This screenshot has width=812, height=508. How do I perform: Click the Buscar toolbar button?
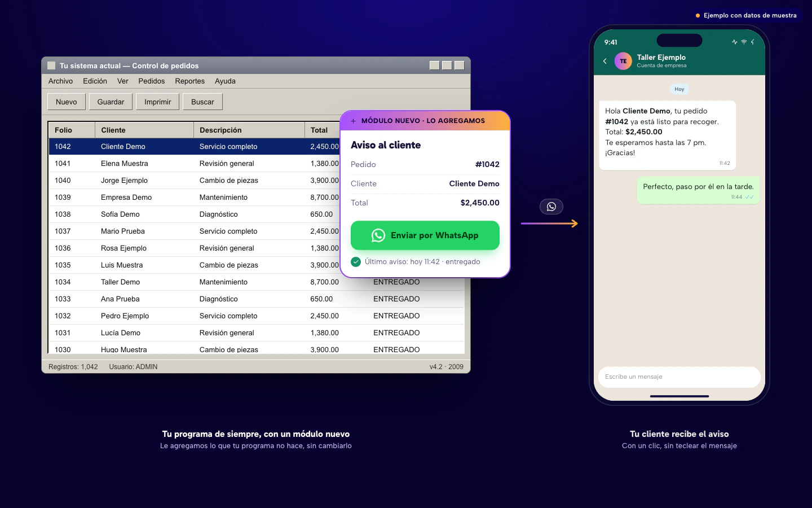coord(203,102)
